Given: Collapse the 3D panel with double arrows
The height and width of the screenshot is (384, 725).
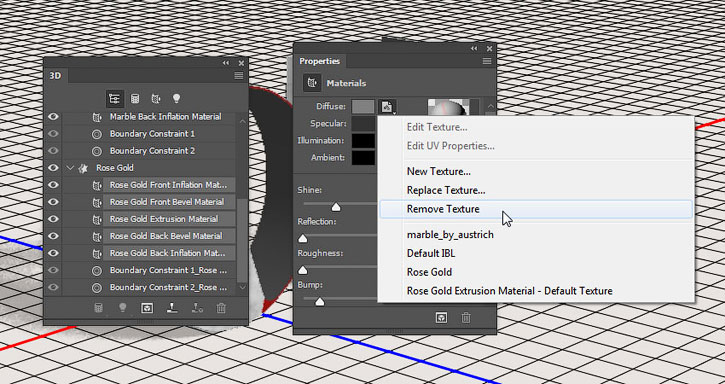Looking at the screenshot, I should (x=226, y=63).
